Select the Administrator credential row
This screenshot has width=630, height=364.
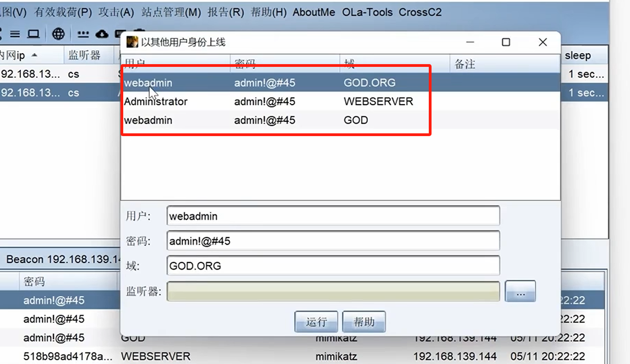[341, 101]
